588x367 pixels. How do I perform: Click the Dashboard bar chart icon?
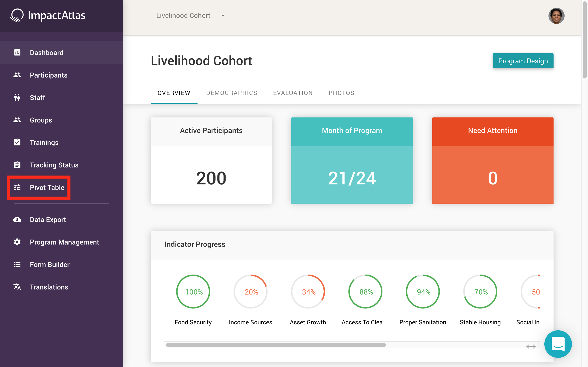tap(17, 53)
